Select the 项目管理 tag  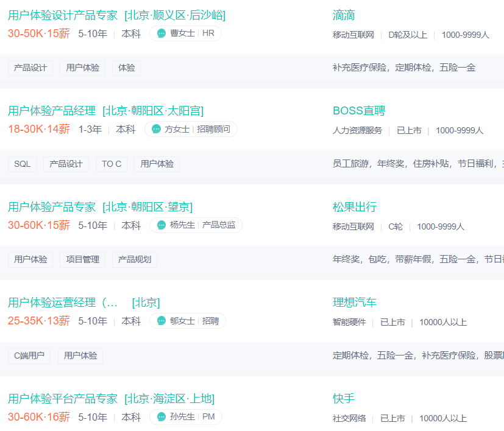tap(83, 260)
